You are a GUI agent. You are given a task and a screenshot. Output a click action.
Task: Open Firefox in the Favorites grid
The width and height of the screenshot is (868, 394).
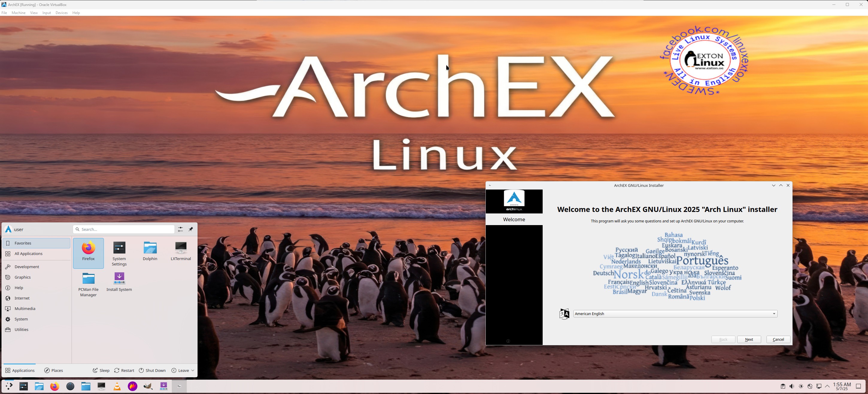pos(88,253)
